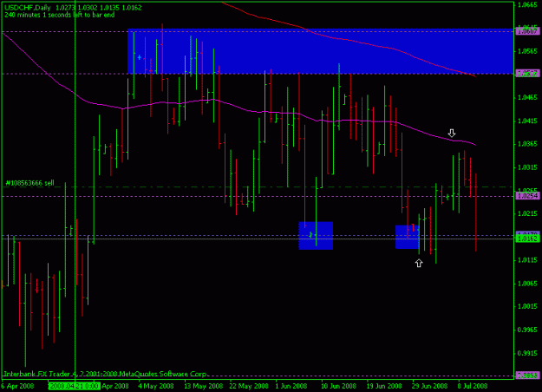Screen dimensions: 542x392
Task: Click the '4 May 2008' date label
Action: click(x=156, y=386)
